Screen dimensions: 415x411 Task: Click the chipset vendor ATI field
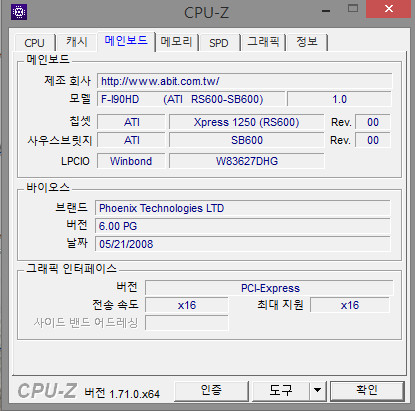pyautogui.click(x=131, y=122)
